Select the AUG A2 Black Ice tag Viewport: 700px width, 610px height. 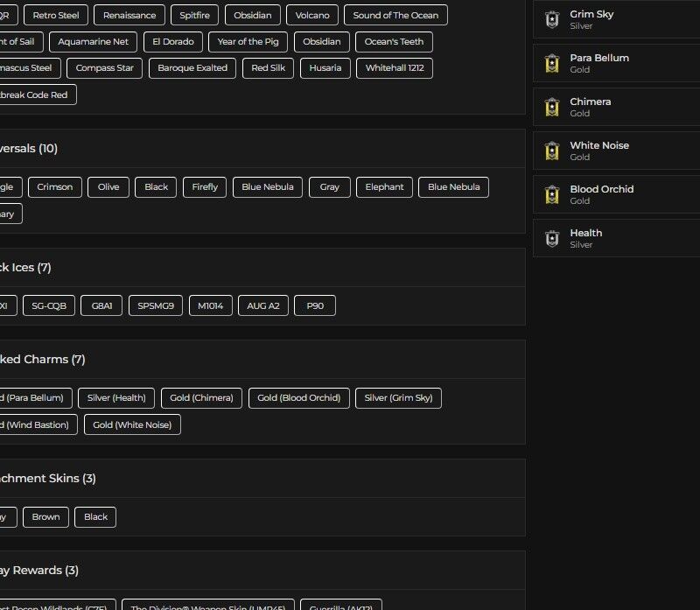click(262, 305)
